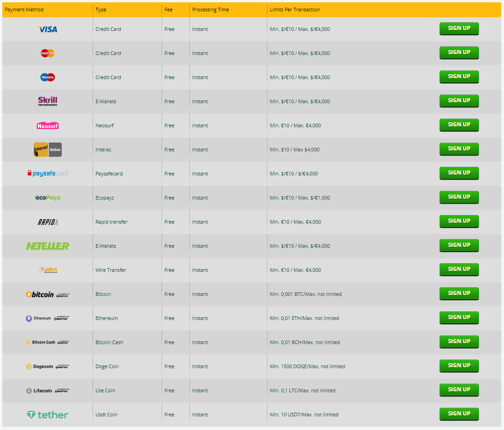Click the Interac Online logo
This screenshot has height=430, width=504.
[x=48, y=150]
